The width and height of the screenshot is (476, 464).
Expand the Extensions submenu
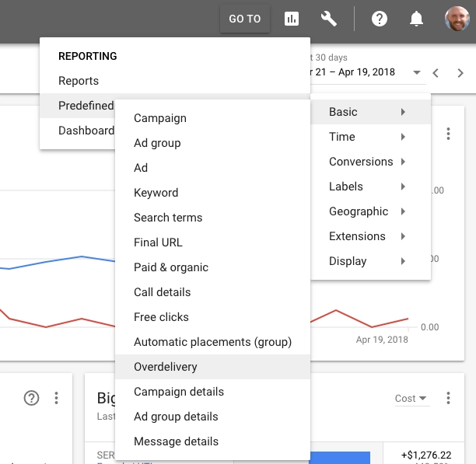[x=370, y=236]
